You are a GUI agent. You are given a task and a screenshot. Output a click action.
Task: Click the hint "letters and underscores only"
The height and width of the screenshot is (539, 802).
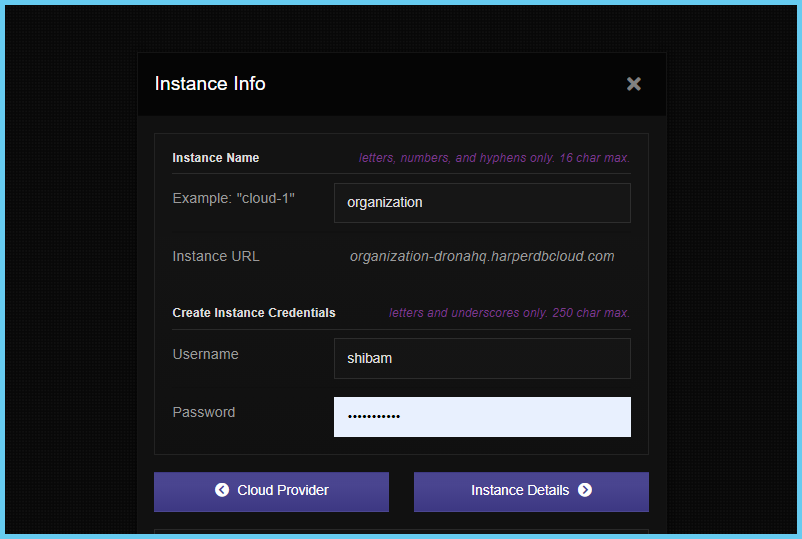[x=509, y=313]
